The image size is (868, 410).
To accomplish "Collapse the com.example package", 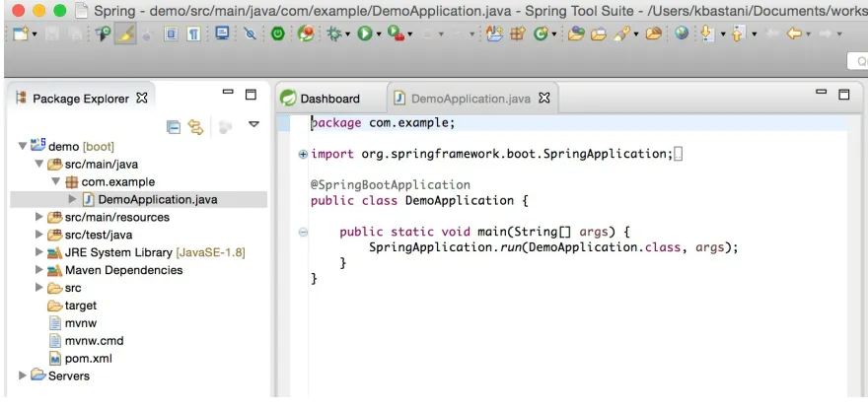I will (56, 181).
